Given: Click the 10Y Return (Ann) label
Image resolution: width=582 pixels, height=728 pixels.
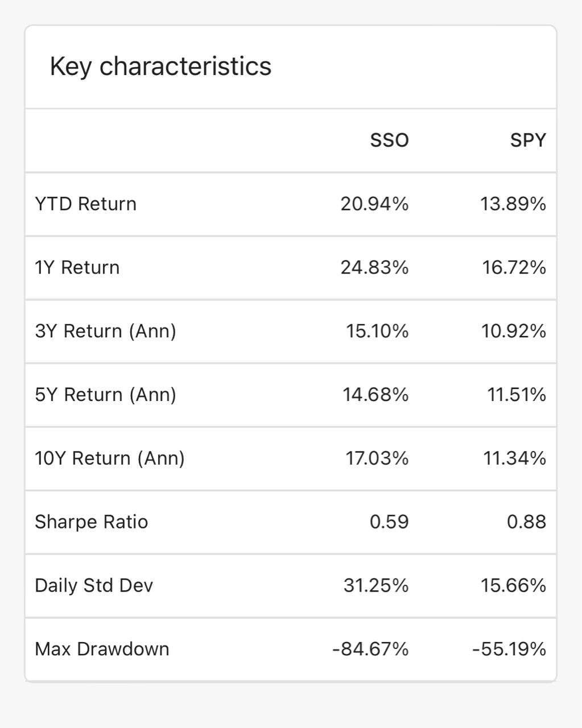Looking at the screenshot, I should click(x=110, y=458).
